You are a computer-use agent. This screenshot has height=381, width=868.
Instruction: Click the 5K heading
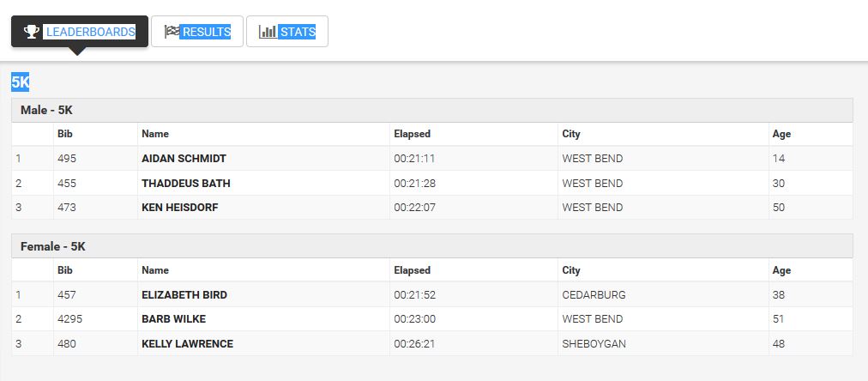pyautogui.click(x=20, y=82)
